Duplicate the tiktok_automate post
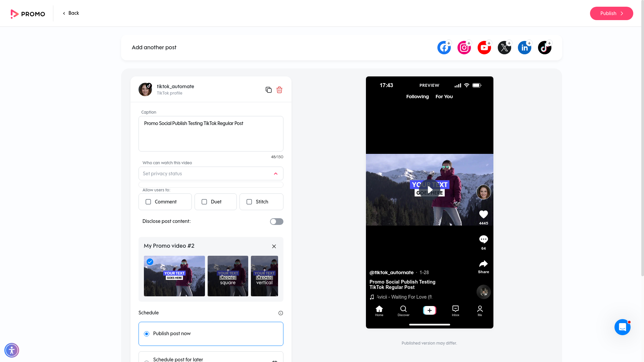Viewport: 644px width, 362px height. 268,90
